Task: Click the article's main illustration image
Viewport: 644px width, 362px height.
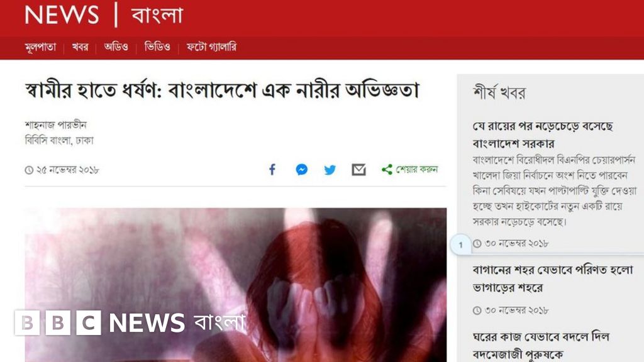Action: (236, 285)
